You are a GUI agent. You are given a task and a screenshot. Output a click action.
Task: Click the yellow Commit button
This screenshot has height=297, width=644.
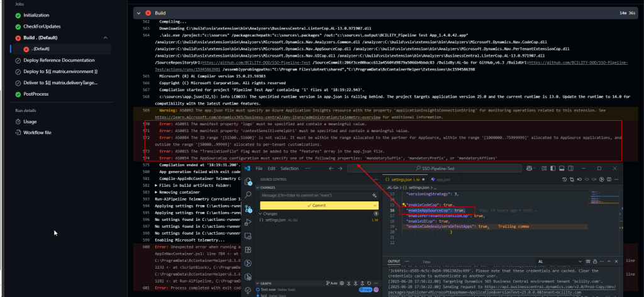(x=316, y=205)
